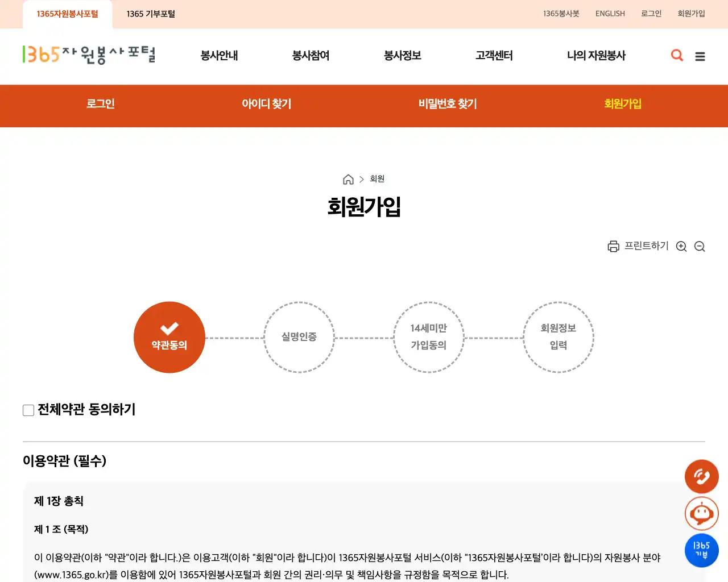Click the home icon in the breadcrumb

tap(348, 179)
